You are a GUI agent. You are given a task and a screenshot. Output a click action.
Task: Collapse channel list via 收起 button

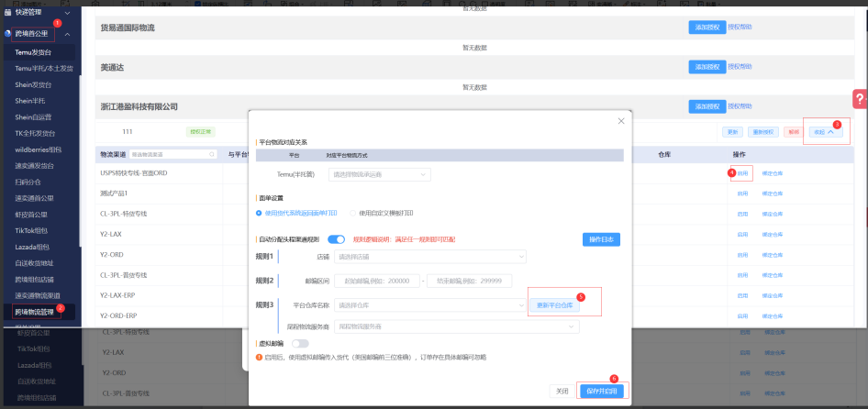click(x=826, y=132)
